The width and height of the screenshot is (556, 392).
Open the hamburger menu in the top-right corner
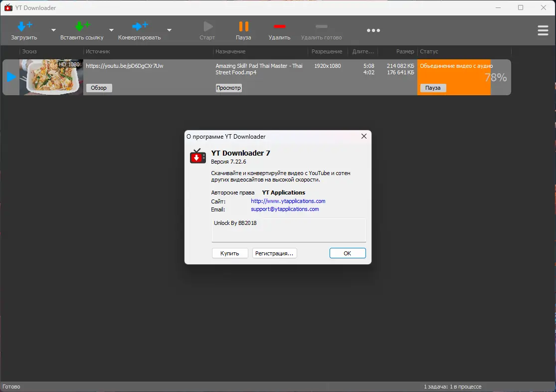[x=543, y=30]
